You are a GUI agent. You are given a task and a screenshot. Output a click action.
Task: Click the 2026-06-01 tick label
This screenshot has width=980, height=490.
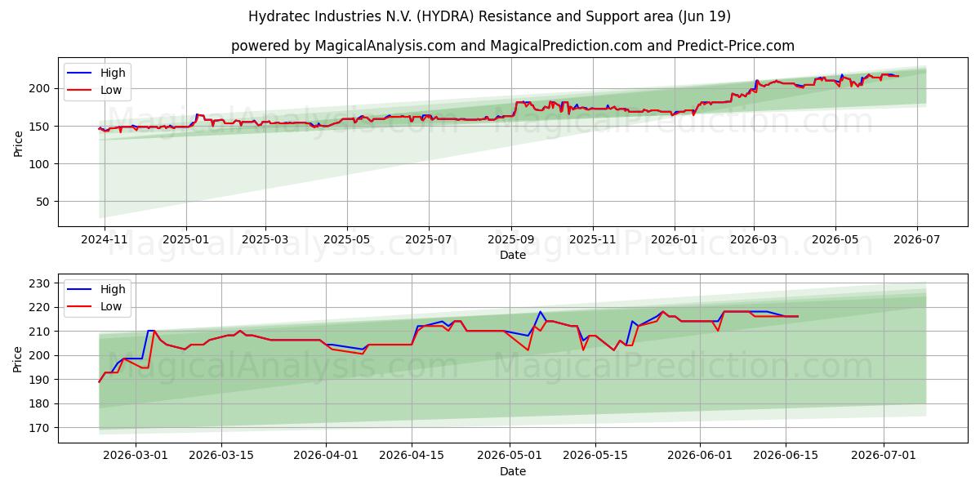point(700,455)
